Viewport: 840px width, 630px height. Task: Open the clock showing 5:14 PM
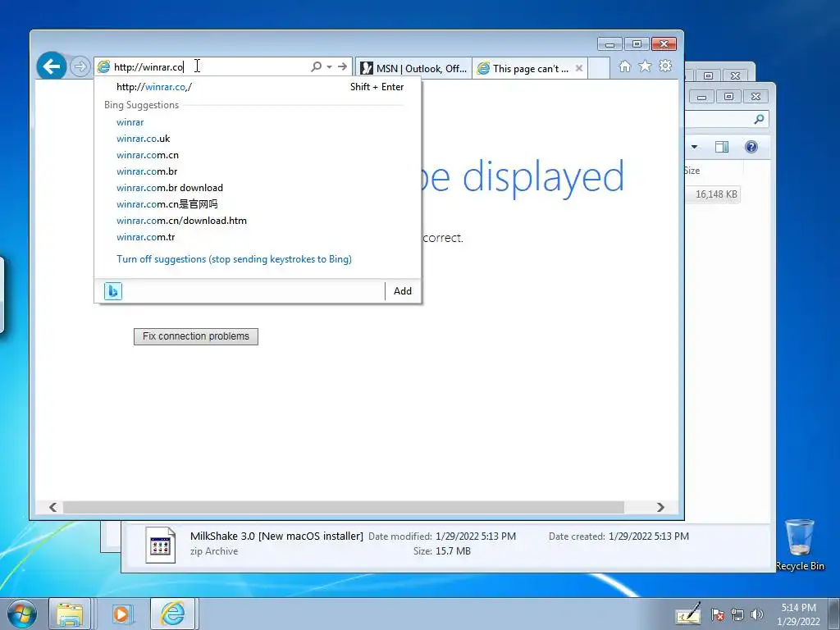pos(798,614)
